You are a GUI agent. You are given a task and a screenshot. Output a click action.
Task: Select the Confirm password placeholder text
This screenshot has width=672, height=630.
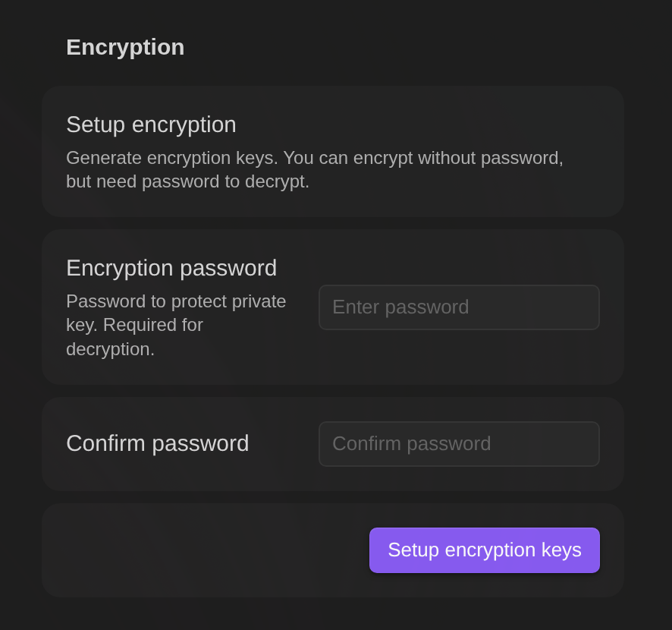pos(412,443)
